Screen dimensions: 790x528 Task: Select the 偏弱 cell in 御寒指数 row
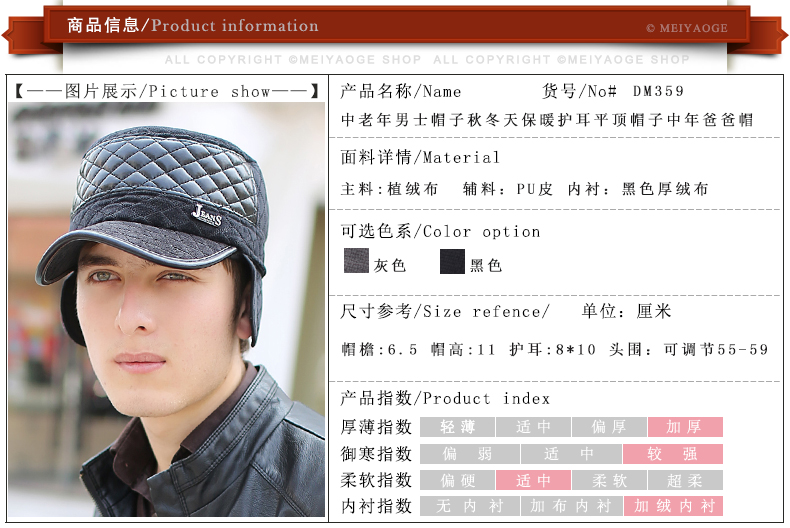470,454
